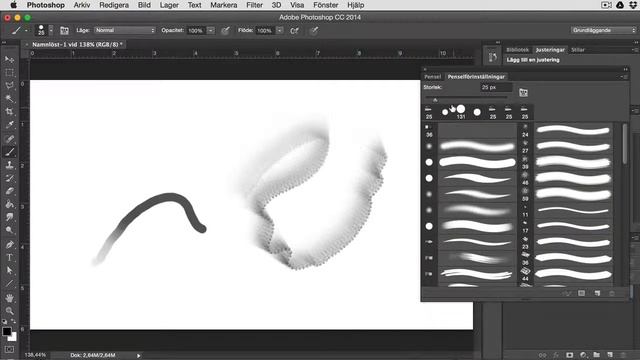This screenshot has width=640, height=360.
Task: Open the Dropbox menu bar icon
Action: pos(633,5)
